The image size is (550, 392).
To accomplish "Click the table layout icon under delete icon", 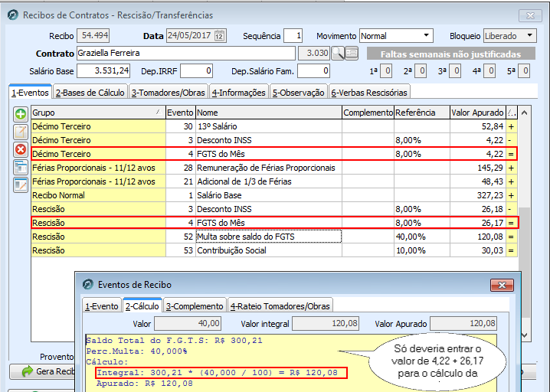I will tap(21, 167).
